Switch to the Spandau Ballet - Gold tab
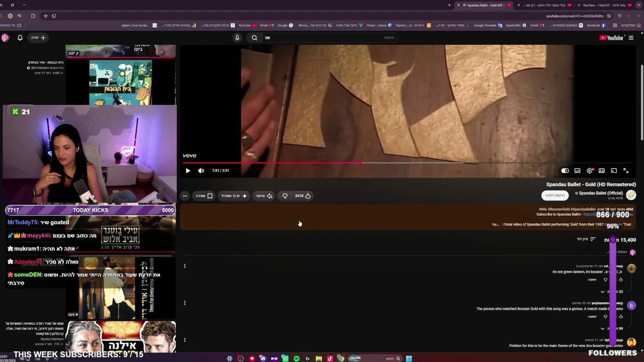The height and width of the screenshot is (362, 644). (485, 5)
